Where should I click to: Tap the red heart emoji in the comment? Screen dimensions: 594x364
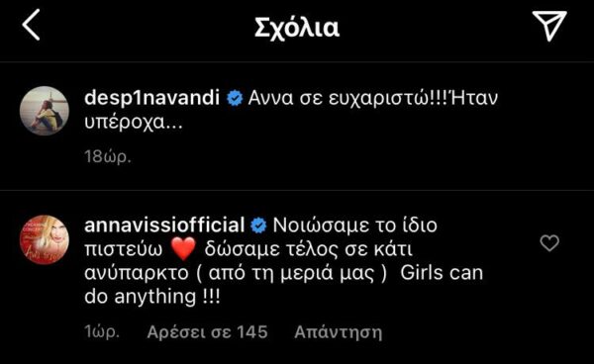click(x=183, y=249)
